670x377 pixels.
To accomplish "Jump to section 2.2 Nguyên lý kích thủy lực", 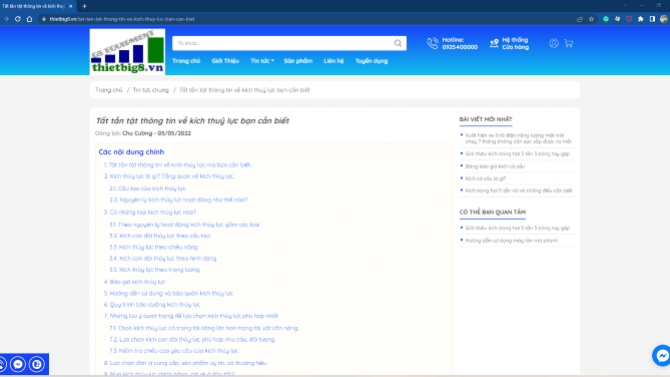I will pos(178,200).
